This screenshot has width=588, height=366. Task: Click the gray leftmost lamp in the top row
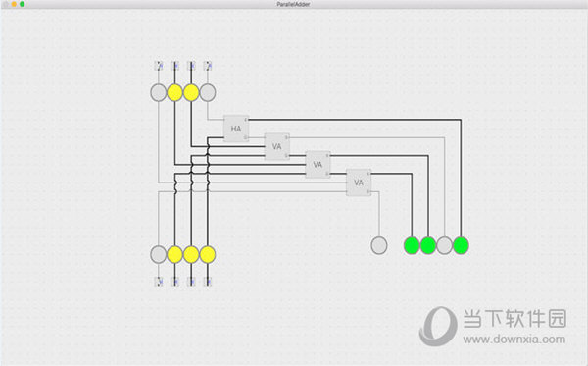tap(159, 92)
